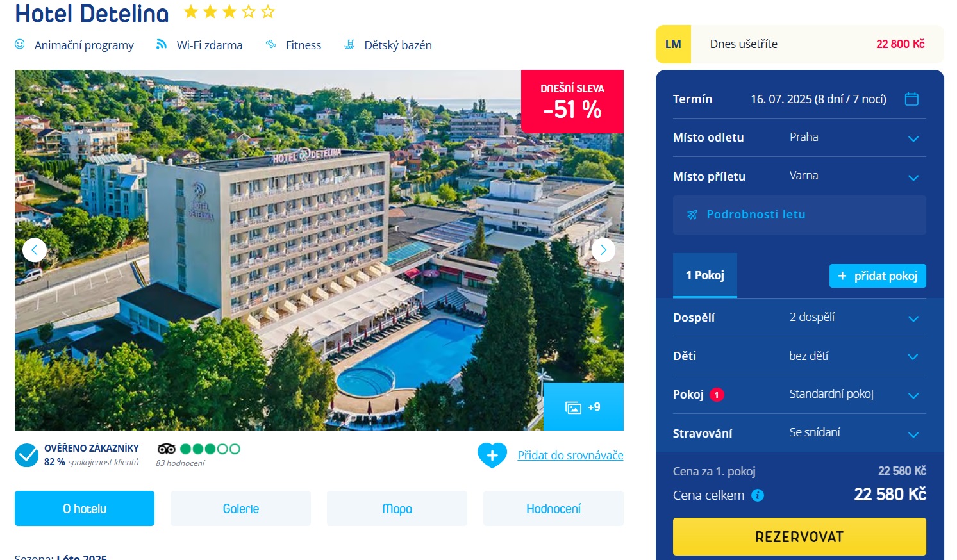The image size is (957, 560).
Task: Open the gallery +9 photos icon
Action: [x=583, y=407]
